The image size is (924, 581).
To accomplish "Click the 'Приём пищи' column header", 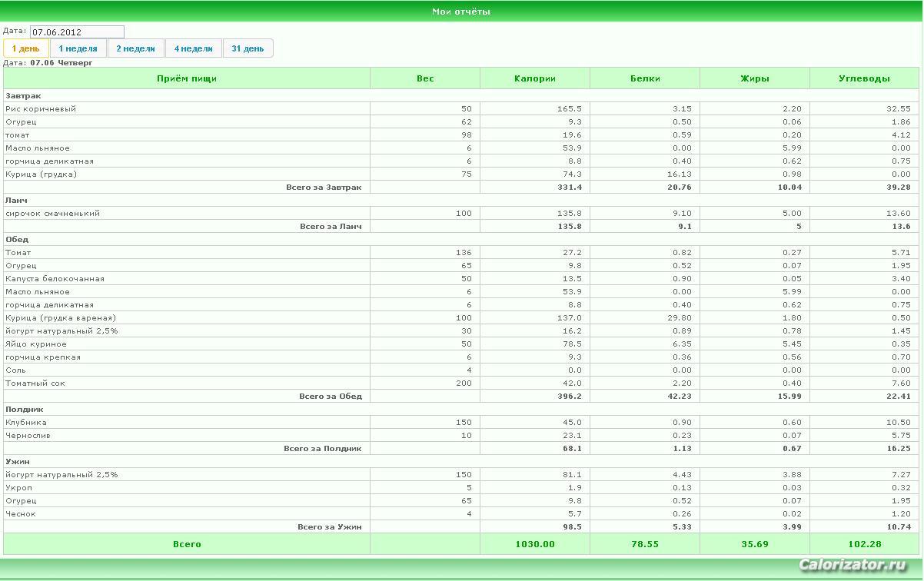I will (187, 78).
